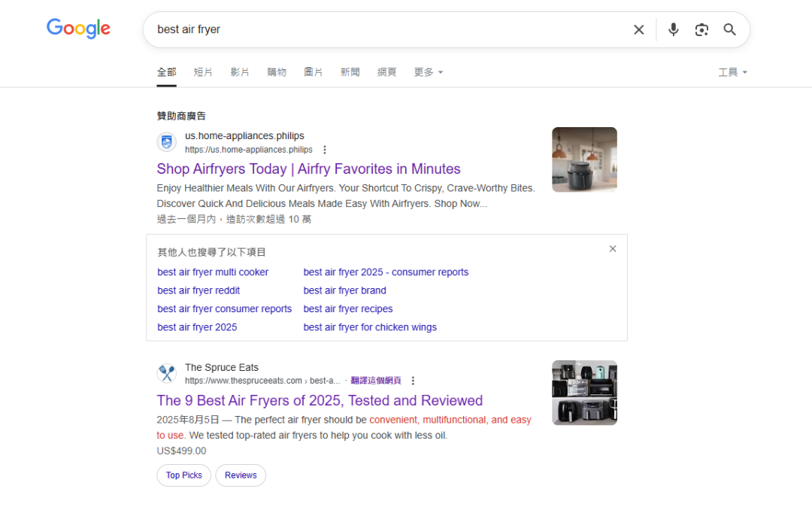812x510 pixels.
Task: Open the best air fryer reddit suggestion
Action: click(198, 290)
